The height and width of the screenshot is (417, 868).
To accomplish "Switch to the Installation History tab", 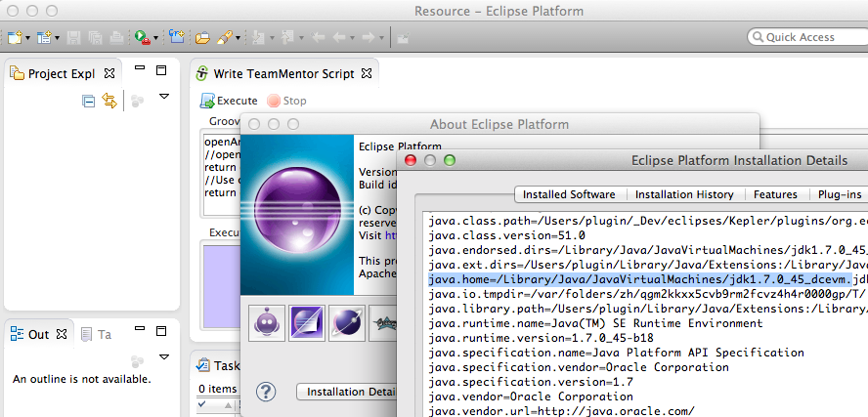I will click(x=685, y=194).
